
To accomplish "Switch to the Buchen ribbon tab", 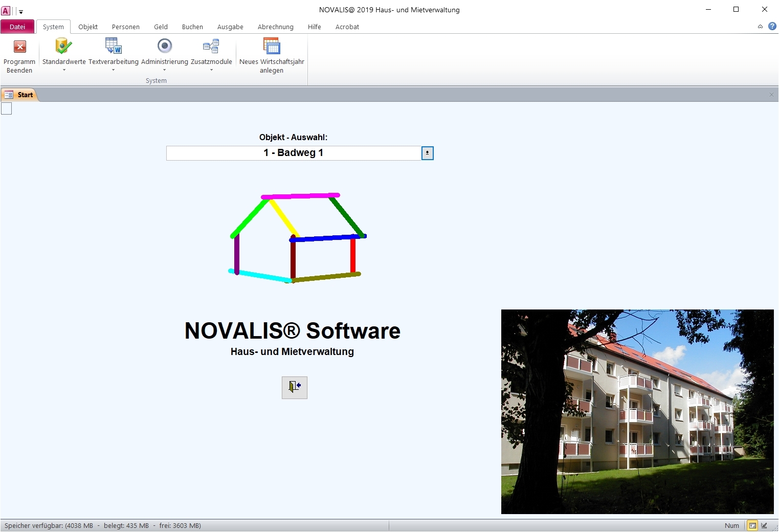I will click(192, 27).
